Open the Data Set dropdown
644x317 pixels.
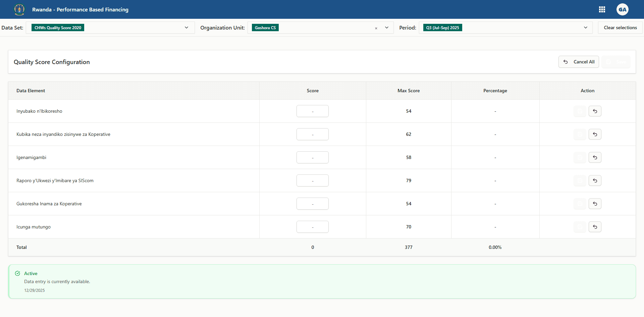tap(186, 28)
